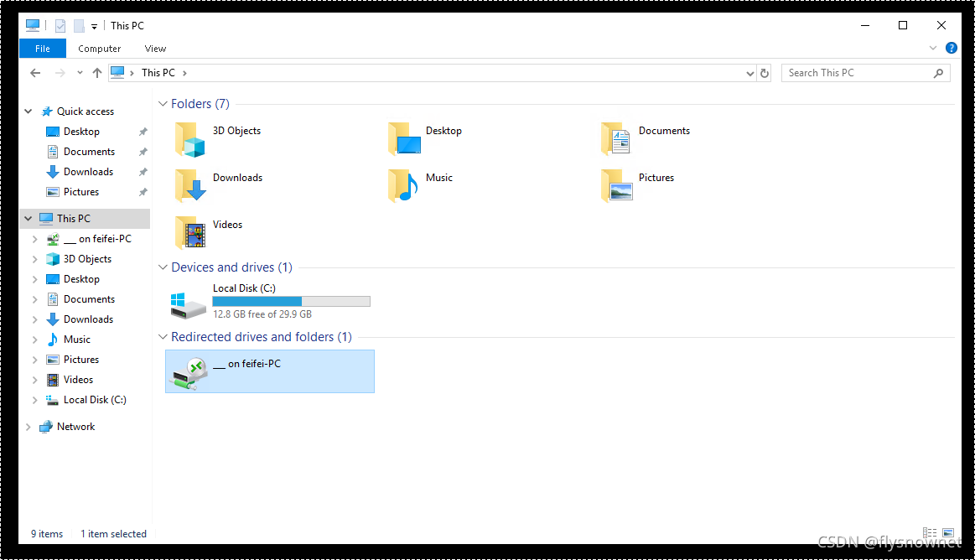Screen dimensions: 975x560
Task: Open the Pictures folder icon in Folders group
Action: pos(617,186)
